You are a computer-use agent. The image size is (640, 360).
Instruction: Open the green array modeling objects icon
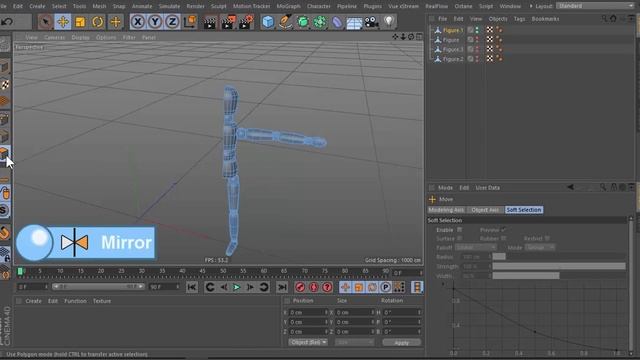click(x=320, y=22)
